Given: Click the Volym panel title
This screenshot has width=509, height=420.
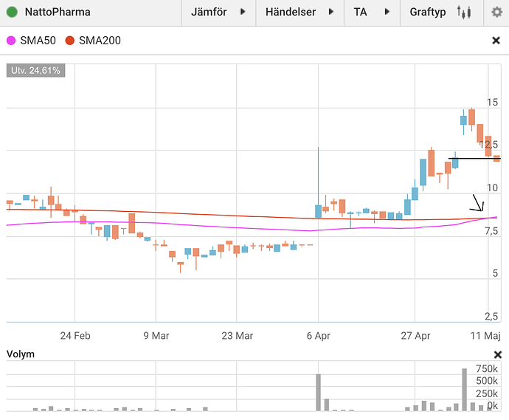Looking at the screenshot, I should pos(21,354).
